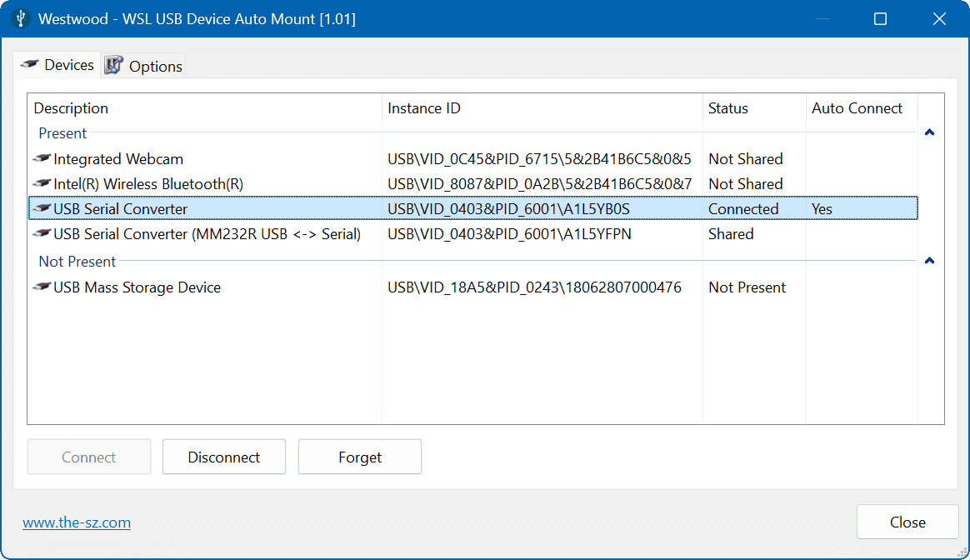Sort devices by the Description column header
Viewport: 970px width, 560px height.
coord(71,108)
